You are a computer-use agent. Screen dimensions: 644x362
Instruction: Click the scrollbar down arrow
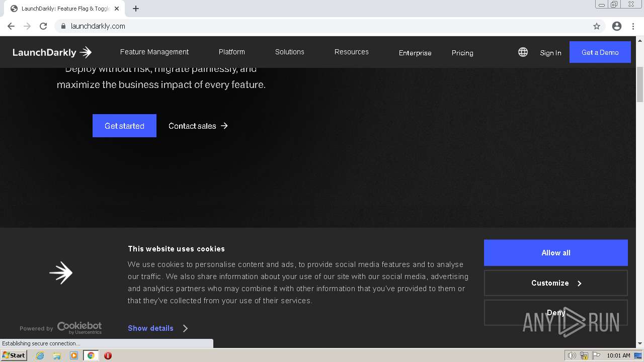point(640,343)
